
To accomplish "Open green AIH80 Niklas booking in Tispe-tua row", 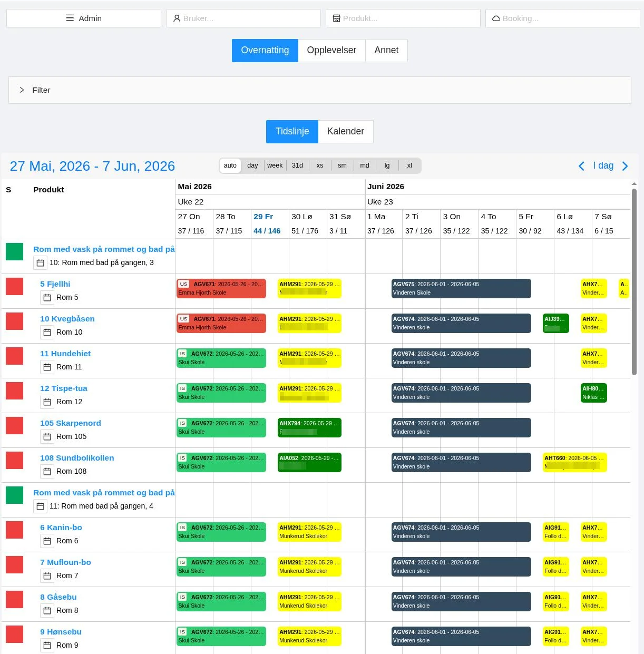I will pyautogui.click(x=594, y=393).
